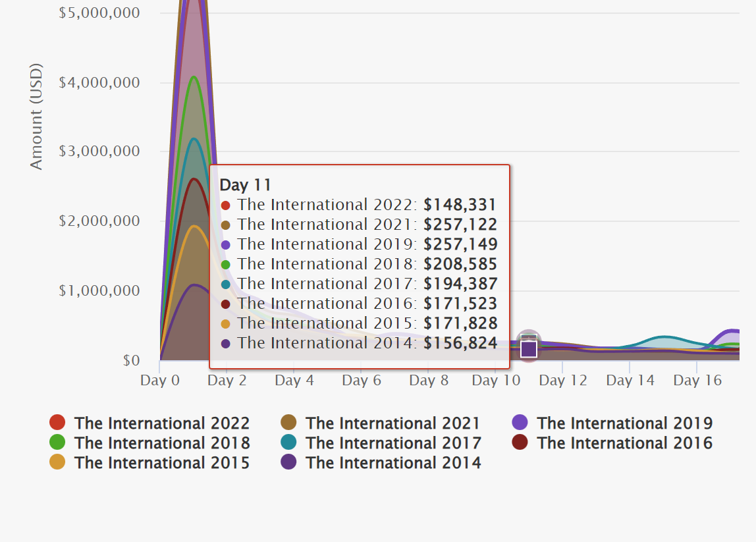Toggle The International 2022 series in legend
The height and width of the screenshot is (542, 756).
pos(150,423)
